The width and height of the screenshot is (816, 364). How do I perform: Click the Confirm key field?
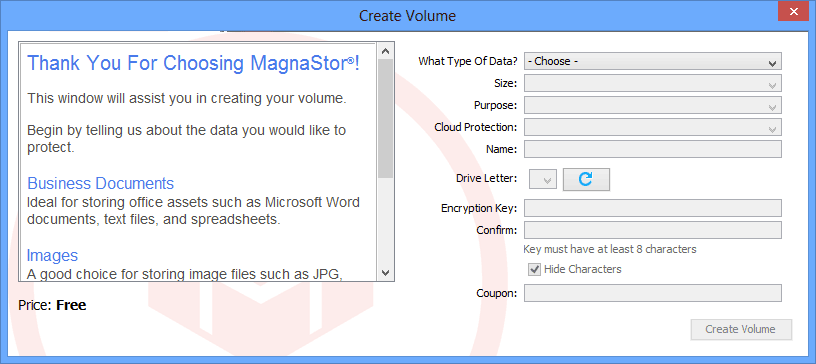tap(653, 230)
